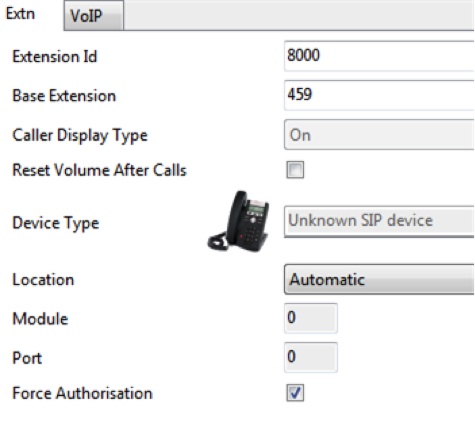Image resolution: width=475 pixels, height=443 pixels.
Task: Click the Device Type label
Action: point(56,223)
